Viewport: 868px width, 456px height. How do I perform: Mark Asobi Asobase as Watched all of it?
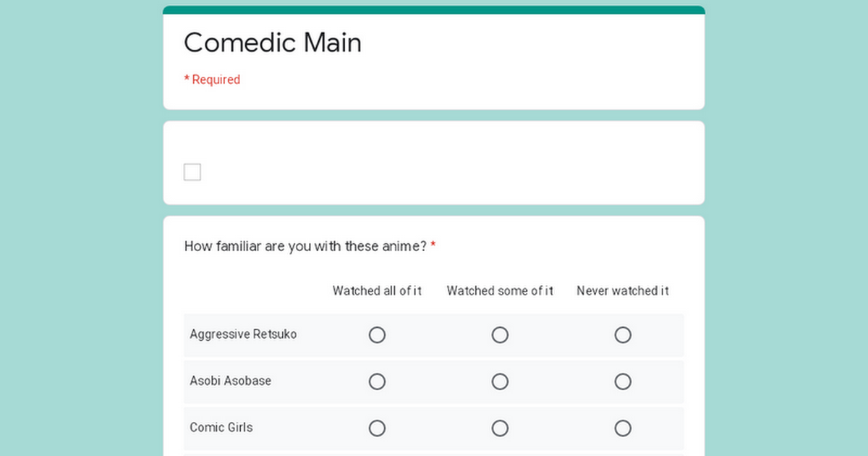coord(377,381)
